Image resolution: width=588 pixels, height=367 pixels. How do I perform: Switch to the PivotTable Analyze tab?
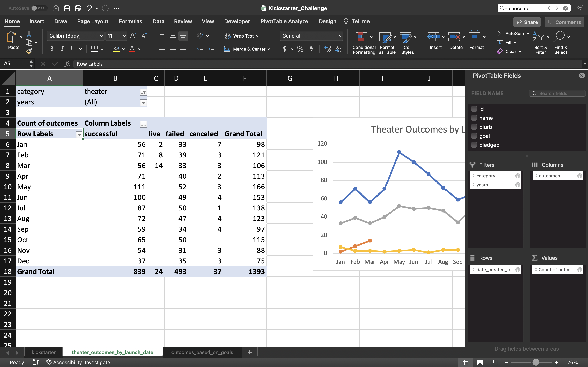pyautogui.click(x=284, y=21)
